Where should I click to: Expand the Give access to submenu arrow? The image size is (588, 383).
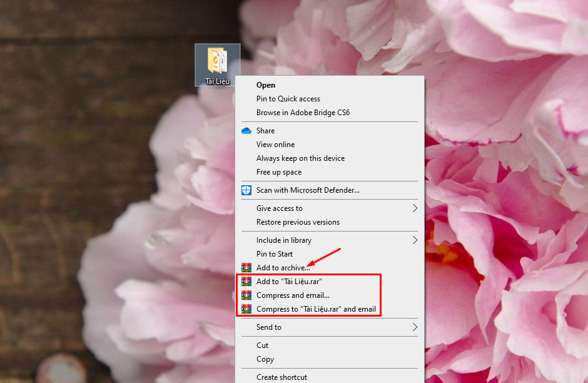[x=414, y=208]
